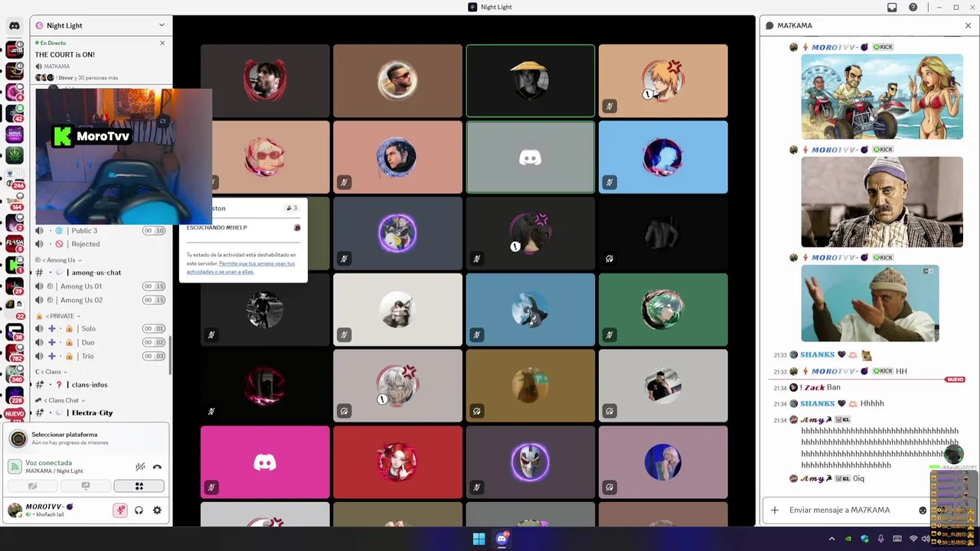The height and width of the screenshot is (551, 980).
Task: Open server icon with 340 badge
Action: [x=15, y=373]
